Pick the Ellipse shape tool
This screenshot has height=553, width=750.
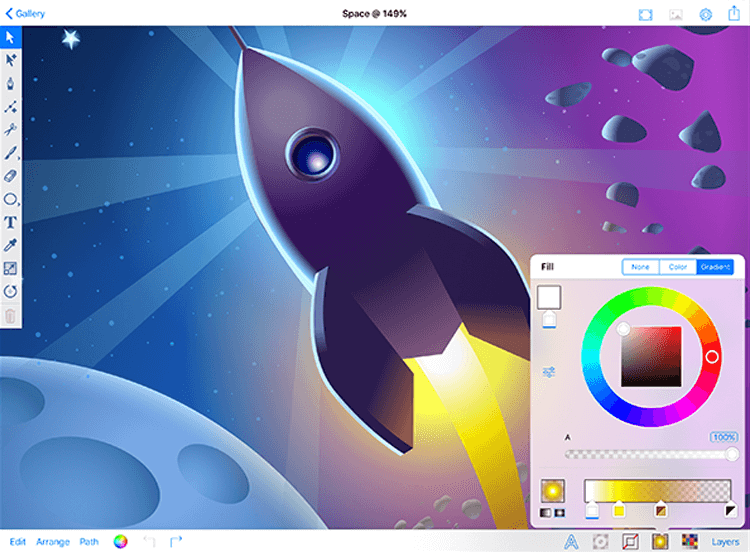click(11, 199)
